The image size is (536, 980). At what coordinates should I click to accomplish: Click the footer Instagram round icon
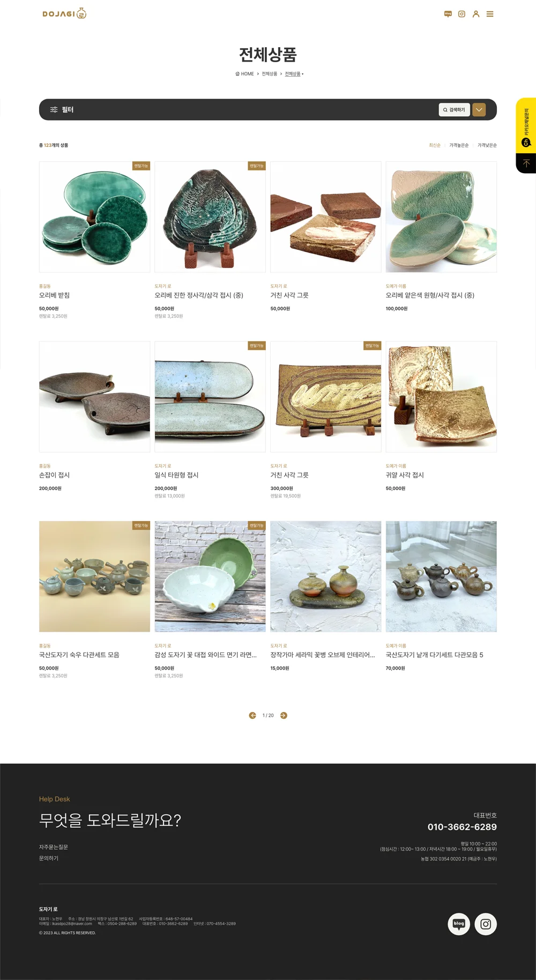tap(486, 924)
